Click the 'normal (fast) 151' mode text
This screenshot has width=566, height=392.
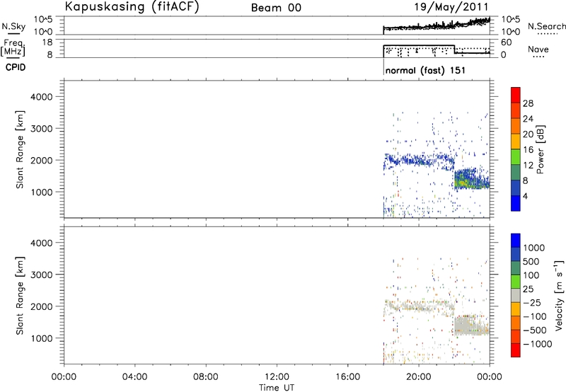click(x=425, y=70)
